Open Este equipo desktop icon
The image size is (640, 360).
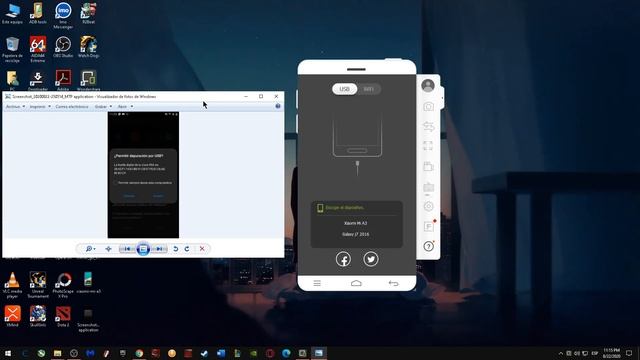[x=12, y=13]
